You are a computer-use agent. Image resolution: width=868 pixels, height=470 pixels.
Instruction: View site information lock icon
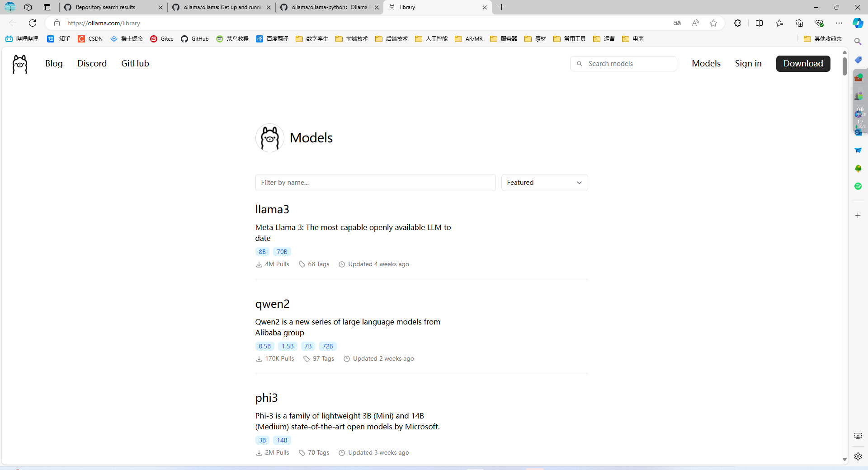[x=57, y=23]
